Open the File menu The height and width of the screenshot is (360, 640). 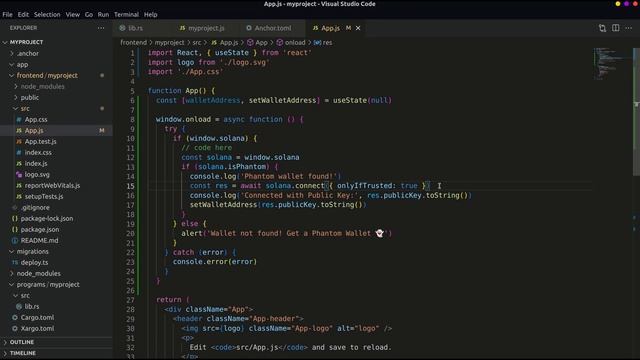(x=7, y=14)
